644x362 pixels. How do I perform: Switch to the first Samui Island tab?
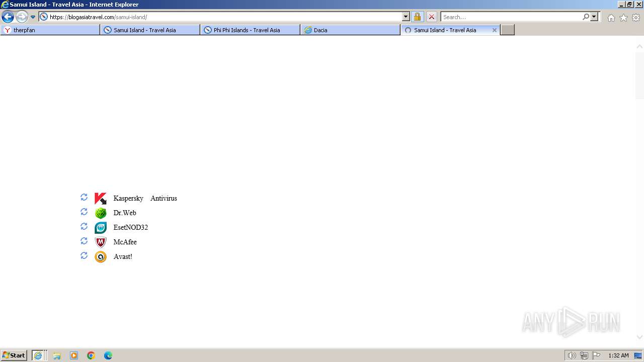click(x=150, y=30)
